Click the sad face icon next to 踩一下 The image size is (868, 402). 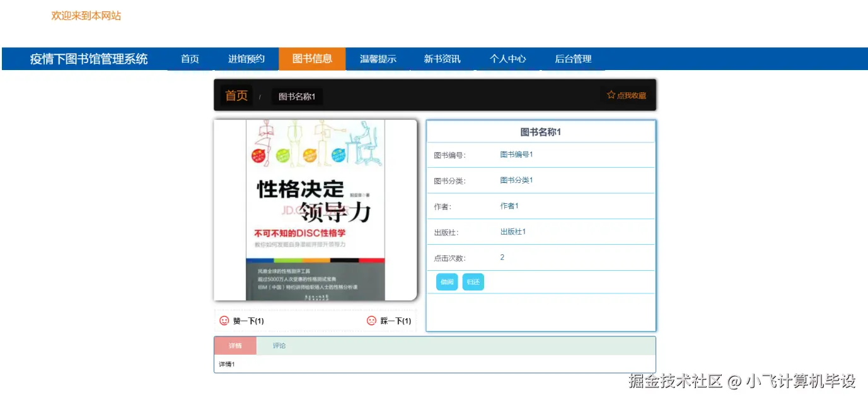[x=371, y=321]
